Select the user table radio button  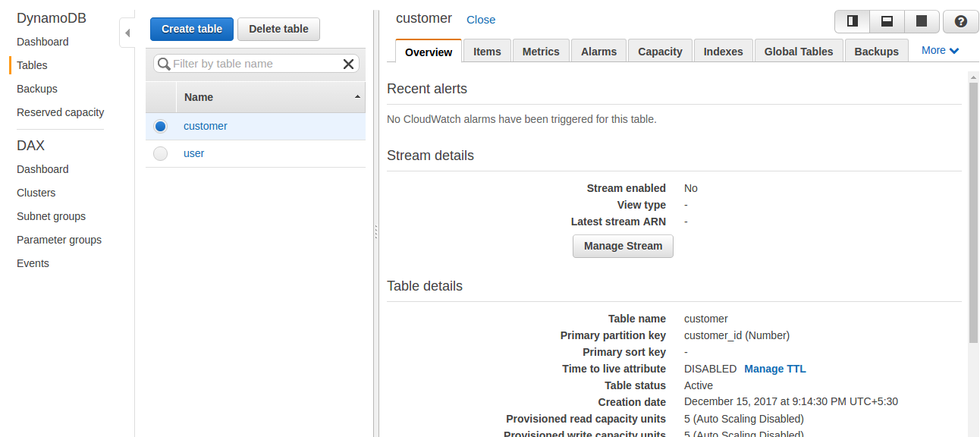coord(160,153)
